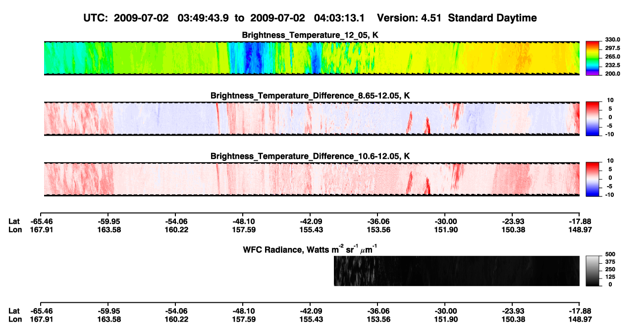Click the 'Lon' label on the upper axis
This screenshot has width=644, height=330.
coord(15,230)
